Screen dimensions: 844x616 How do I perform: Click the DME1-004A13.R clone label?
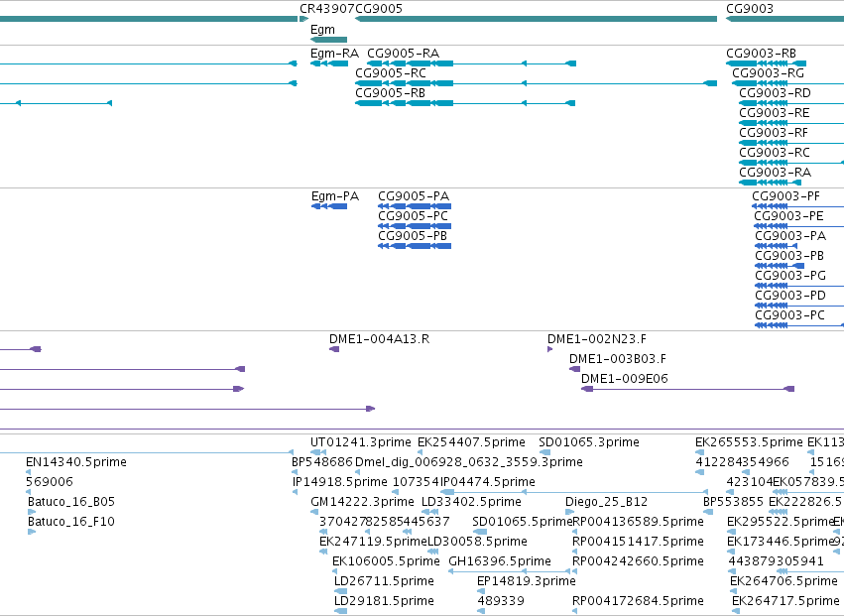pos(380,340)
